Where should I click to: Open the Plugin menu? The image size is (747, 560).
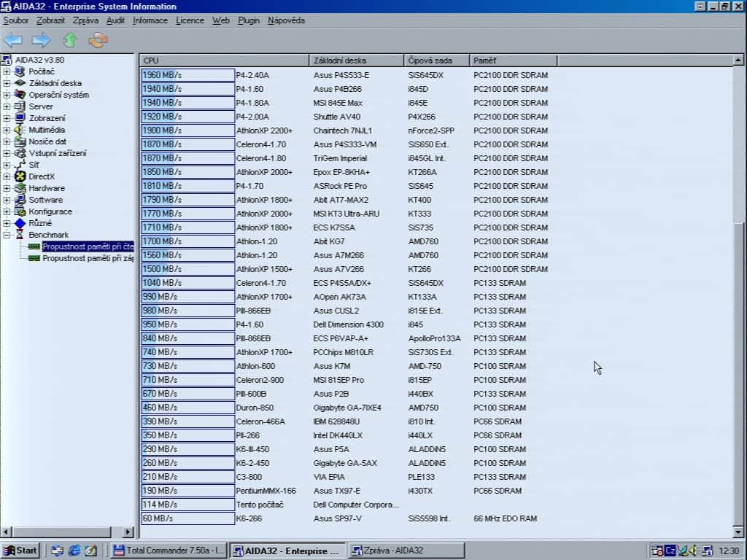pyautogui.click(x=249, y=20)
